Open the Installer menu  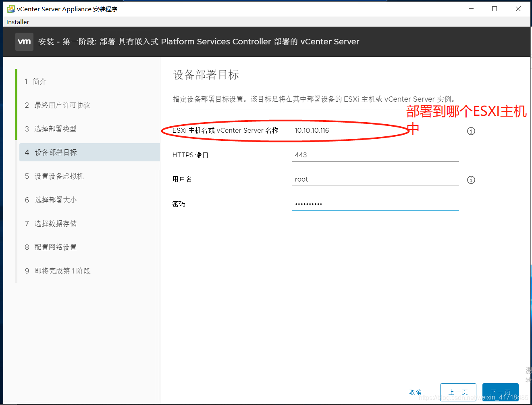[18, 22]
